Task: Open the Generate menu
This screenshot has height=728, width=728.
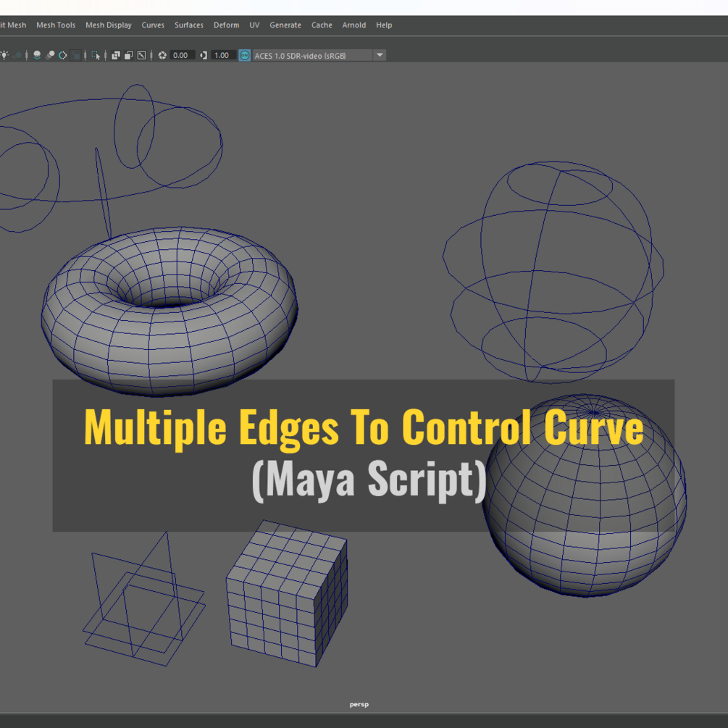Action: pyautogui.click(x=285, y=25)
